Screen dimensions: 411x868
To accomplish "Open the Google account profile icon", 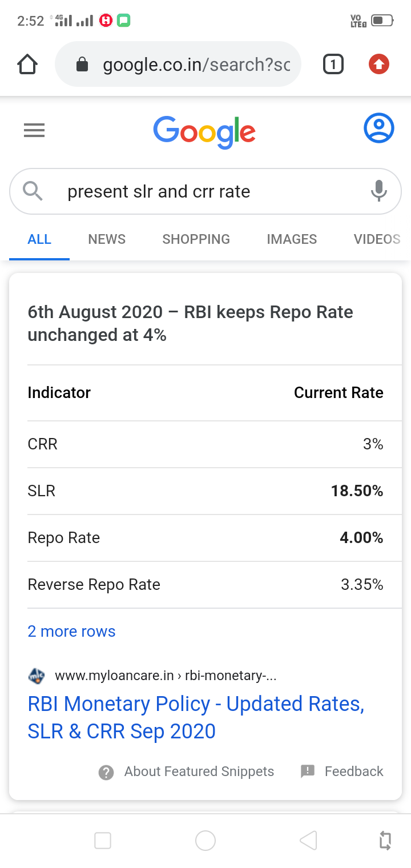I will click(x=379, y=128).
